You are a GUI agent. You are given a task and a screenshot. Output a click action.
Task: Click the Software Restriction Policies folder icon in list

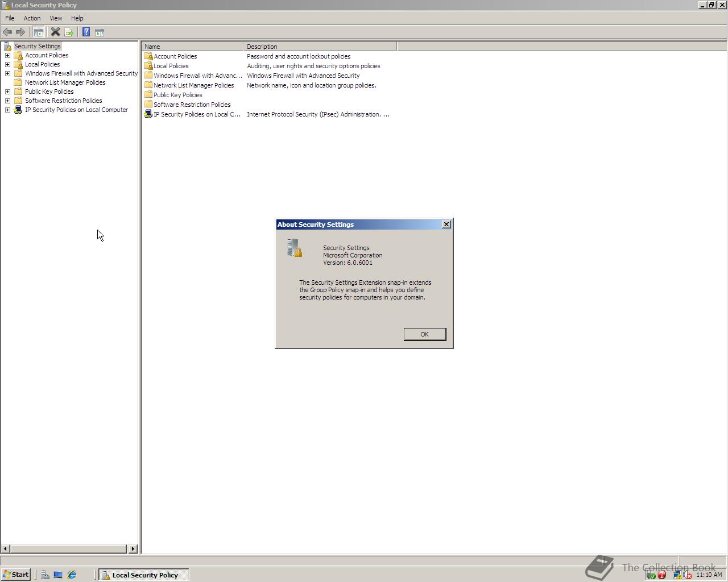point(148,105)
